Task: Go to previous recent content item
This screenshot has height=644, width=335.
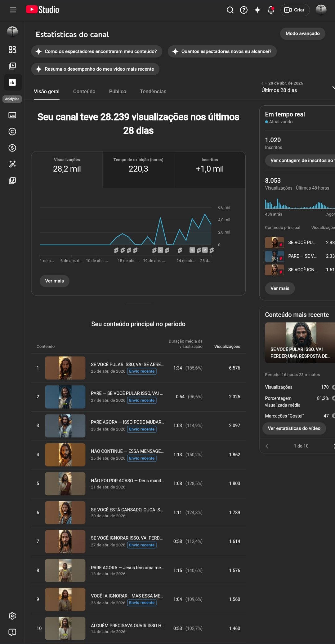Action: point(267,446)
